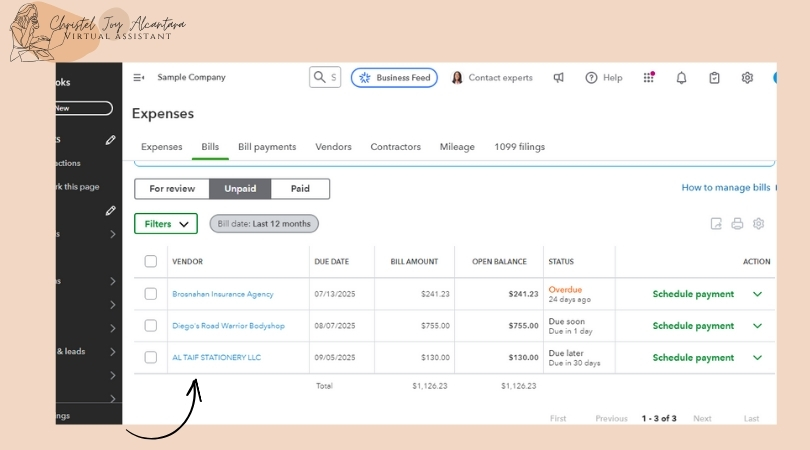Open the notifications bell icon
The image size is (810, 450).
click(x=682, y=78)
